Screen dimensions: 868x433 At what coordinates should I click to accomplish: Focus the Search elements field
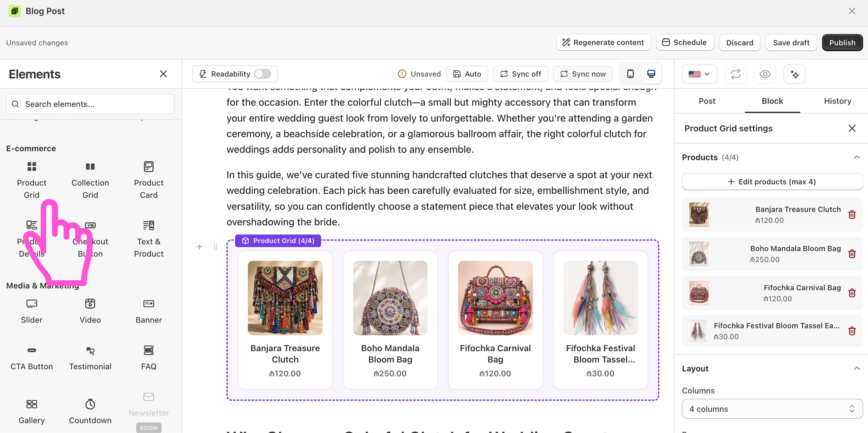coord(90,104)
